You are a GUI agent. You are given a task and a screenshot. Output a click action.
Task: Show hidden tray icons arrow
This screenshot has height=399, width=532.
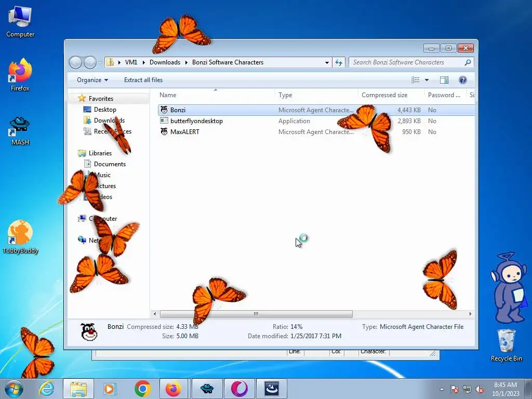coord(442,390)
